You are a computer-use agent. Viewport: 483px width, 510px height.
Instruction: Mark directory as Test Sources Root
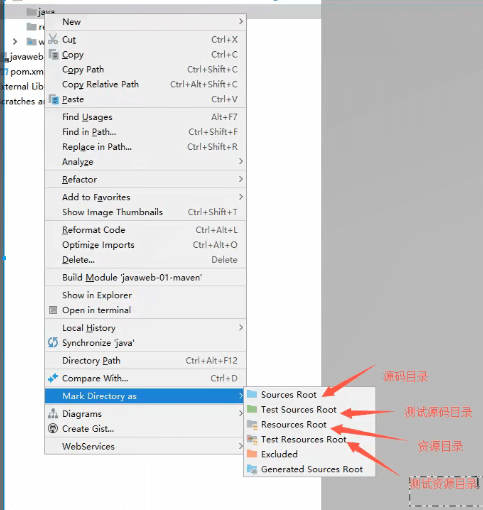coord(309,409)
